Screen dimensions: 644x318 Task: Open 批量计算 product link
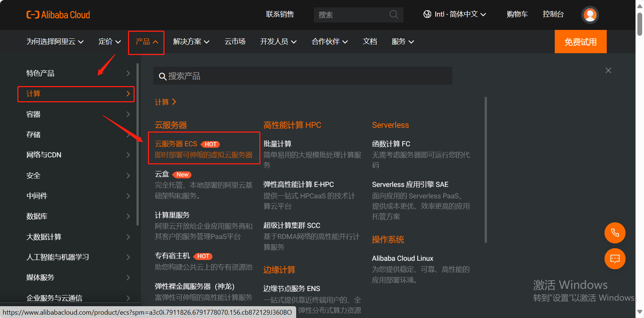click(x=277, y=144)
